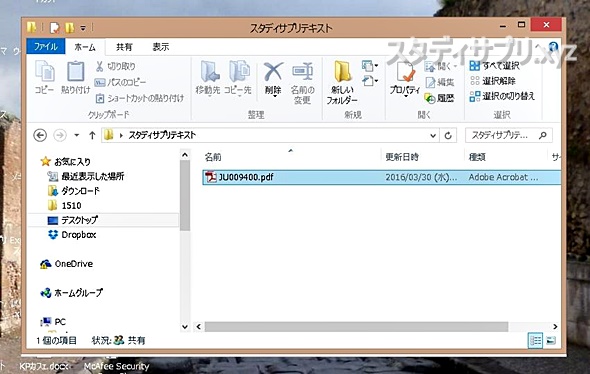This screenshot has height=374, width=590.
Task: Switch to Large icons view in status bar
Action: click(551, 341)
